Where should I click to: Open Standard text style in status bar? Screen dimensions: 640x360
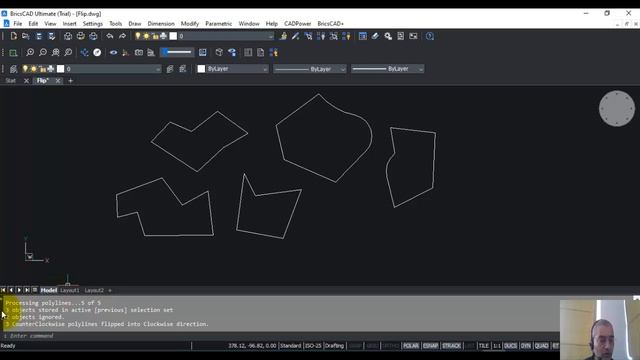(290, 346)
